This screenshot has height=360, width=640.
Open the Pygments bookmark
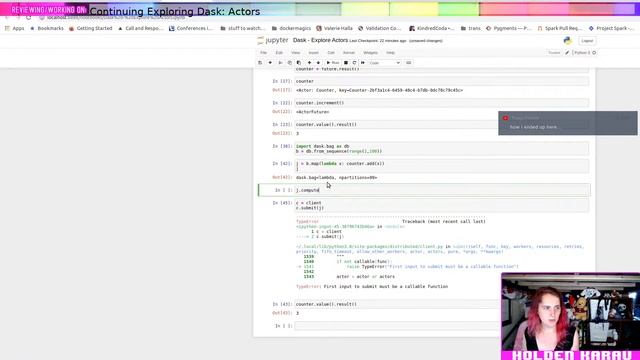509,28
